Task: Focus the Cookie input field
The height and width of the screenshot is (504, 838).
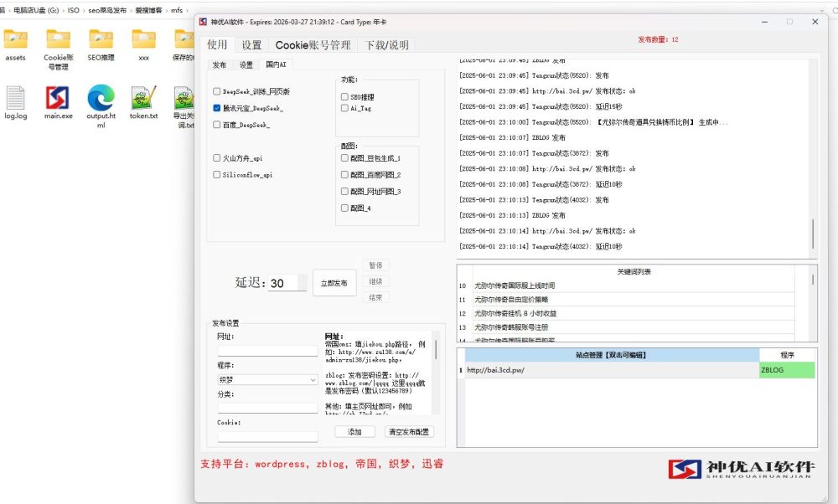Action: [x=268, y=437]
